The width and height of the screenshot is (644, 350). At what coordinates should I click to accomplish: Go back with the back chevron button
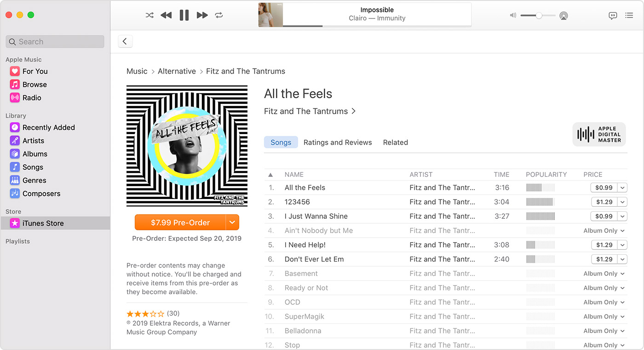pos(125,41)
